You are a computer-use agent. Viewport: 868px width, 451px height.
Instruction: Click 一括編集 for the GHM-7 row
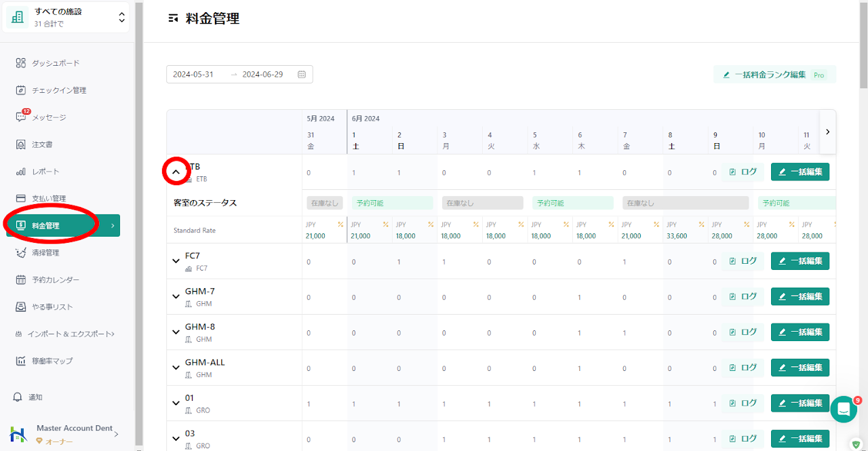(800, 296)
